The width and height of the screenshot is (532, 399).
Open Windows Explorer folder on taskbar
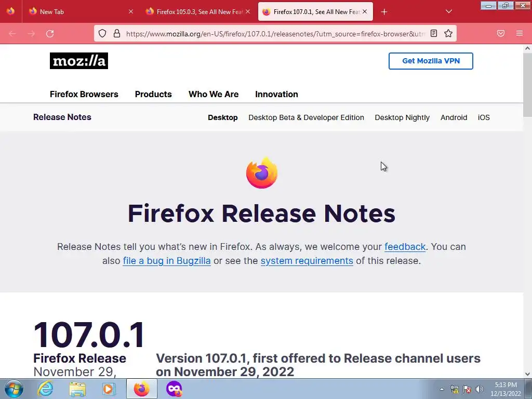77,389
